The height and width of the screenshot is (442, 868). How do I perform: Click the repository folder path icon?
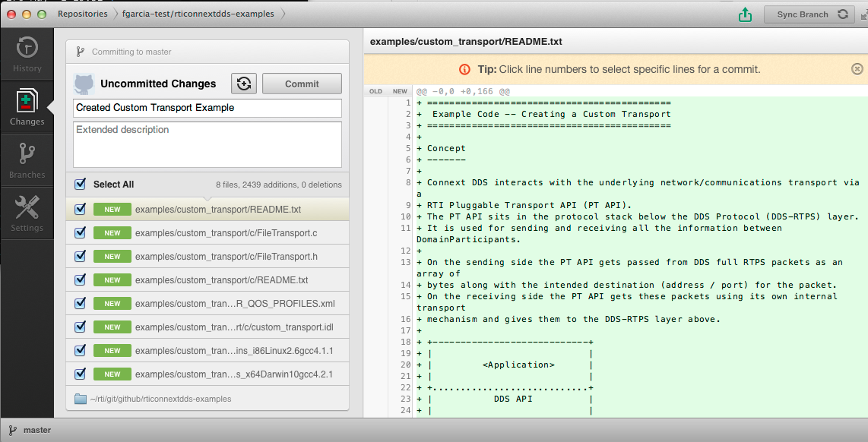click(x=81, y=399)
